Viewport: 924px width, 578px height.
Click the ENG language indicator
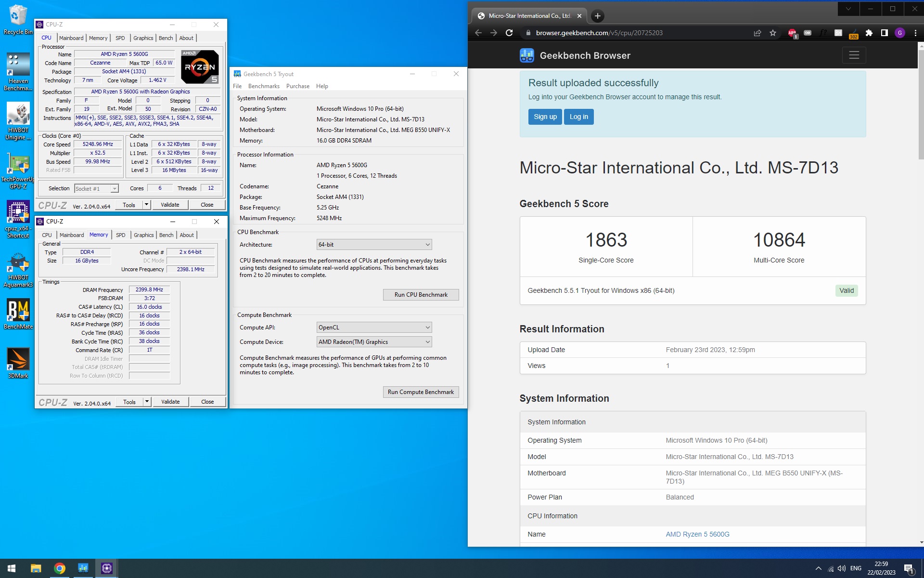pyautogui.click(x=856, y=568)
